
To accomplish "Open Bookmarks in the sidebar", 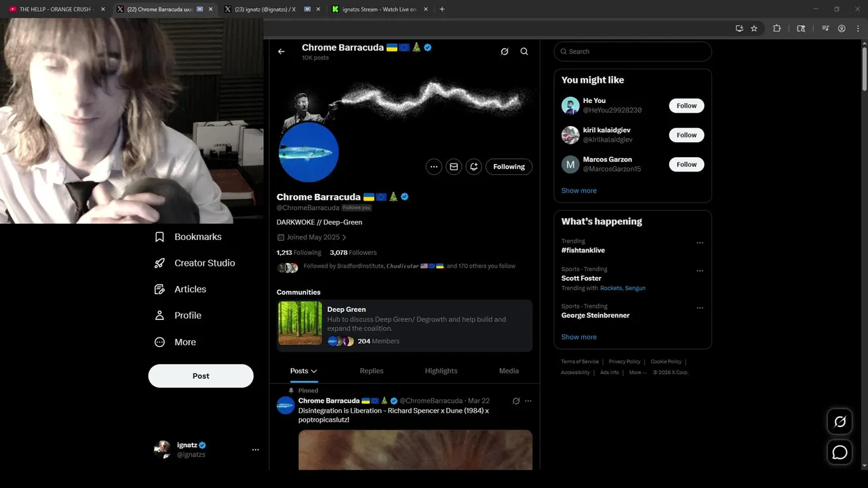I will coord(189,237).
